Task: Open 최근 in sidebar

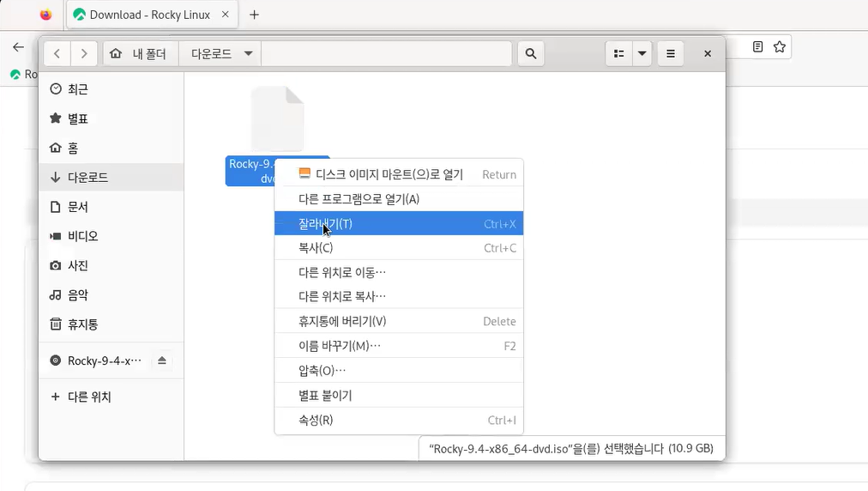Action: pyautogui.click(x=111, y=89)
